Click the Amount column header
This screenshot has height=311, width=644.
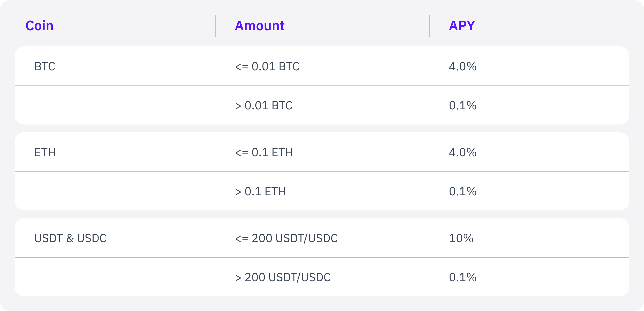pyautogui.click(x=260, y=26)
